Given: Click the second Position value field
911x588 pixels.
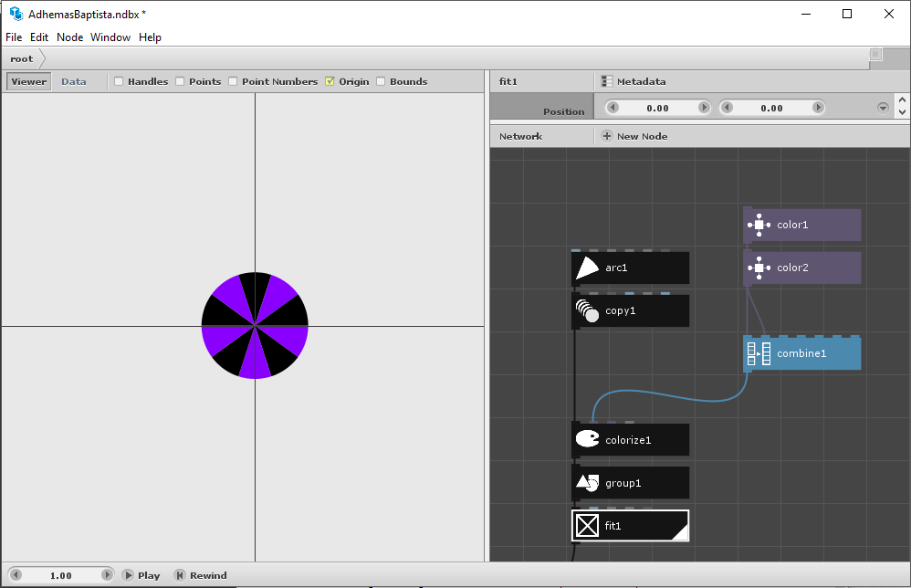Looking at the screenshot, I should click(x=772, y=108).
